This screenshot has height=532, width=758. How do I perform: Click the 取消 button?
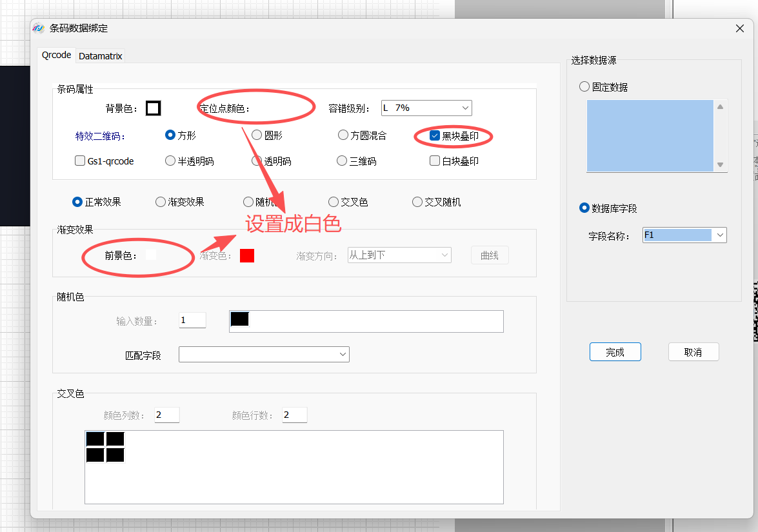tap(693, 351)
